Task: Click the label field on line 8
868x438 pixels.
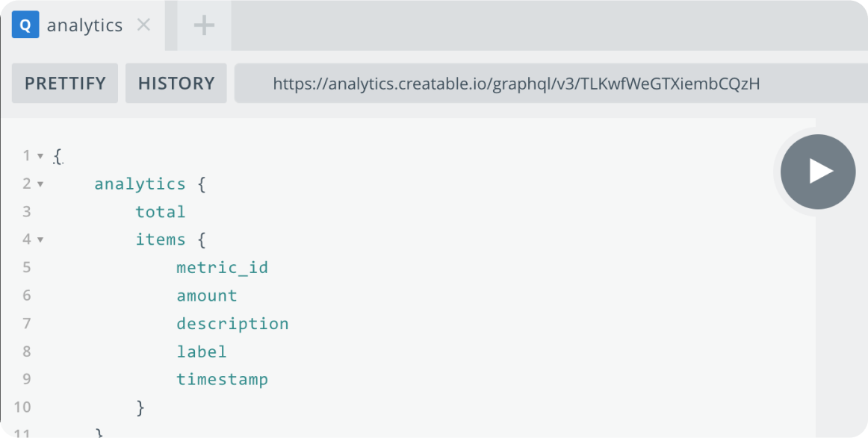Action: point(202,351)
